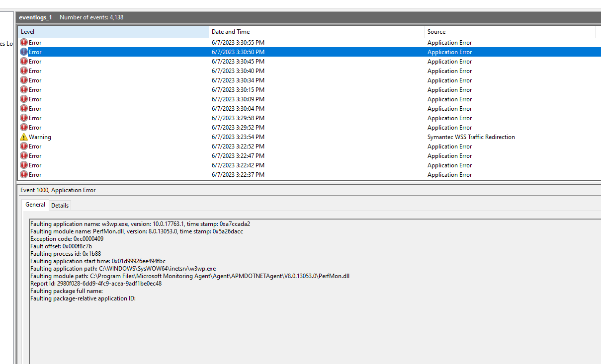Screen dimensions: 601x364
Task: Click the error icon for 3:22:47 PM event
Action: tap(24, 156)
